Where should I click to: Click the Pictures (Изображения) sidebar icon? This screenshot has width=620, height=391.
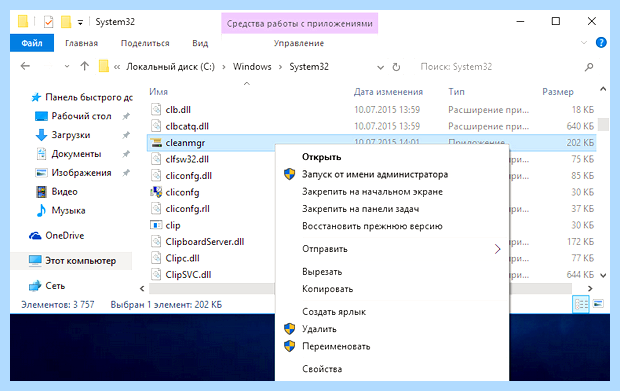[x=41, y=173]
